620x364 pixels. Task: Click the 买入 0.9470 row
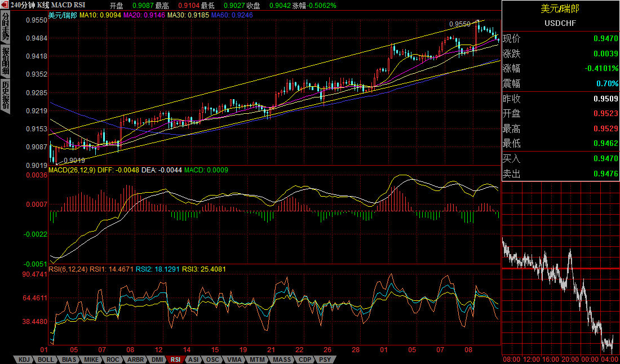coord(561,159)
